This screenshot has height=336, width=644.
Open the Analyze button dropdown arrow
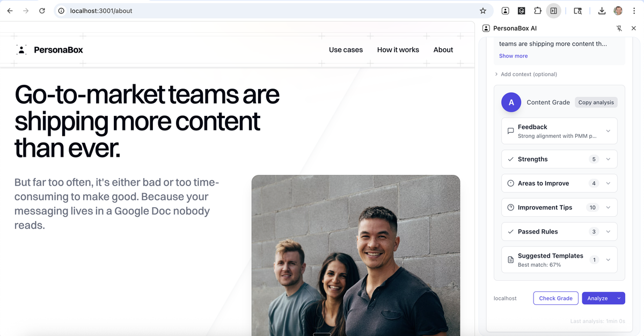[619, 298]
